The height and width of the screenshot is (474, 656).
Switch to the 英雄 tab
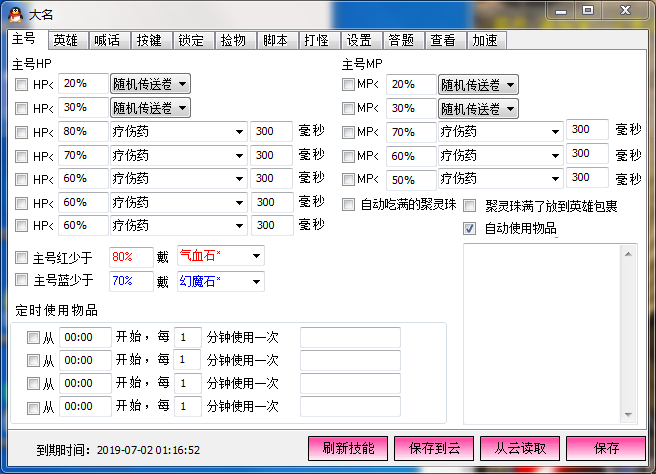coord(67,41)
